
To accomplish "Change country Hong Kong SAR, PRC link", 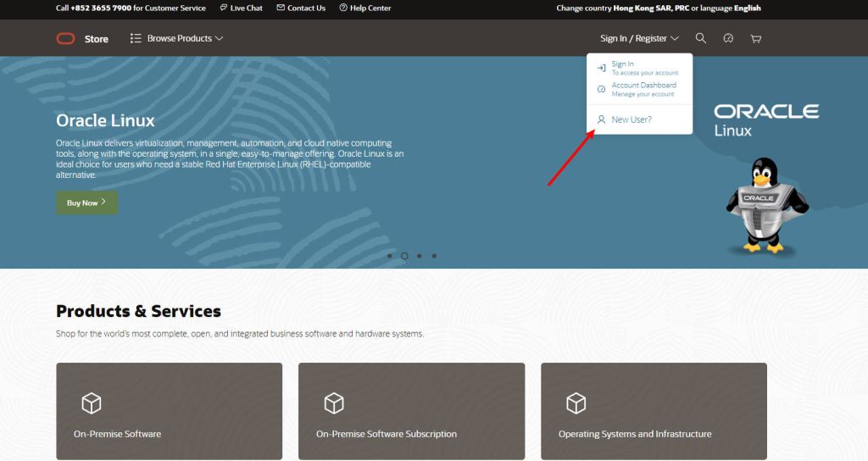I will (651, 8).
